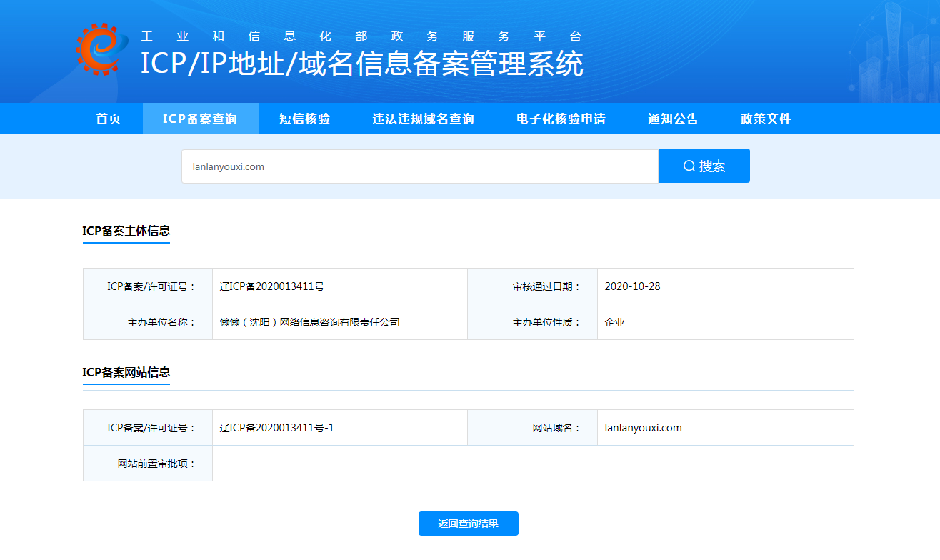Click the approval date 2020-10-28
940x560 pixels.
pos(632,286)
